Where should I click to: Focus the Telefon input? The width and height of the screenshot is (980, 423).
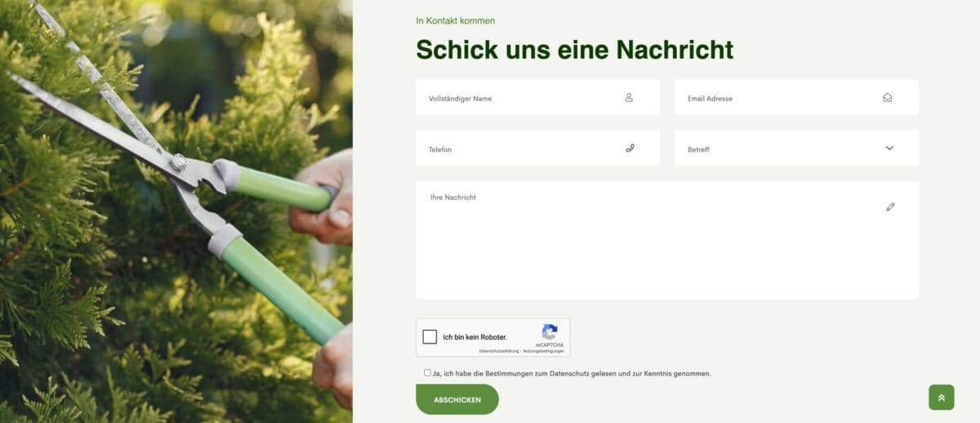pos(537,148)
